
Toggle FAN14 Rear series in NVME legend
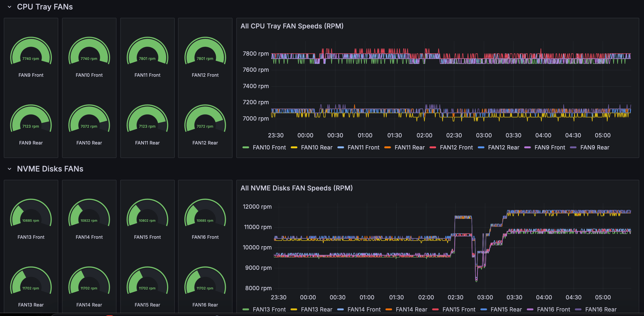tap(411, 310)
